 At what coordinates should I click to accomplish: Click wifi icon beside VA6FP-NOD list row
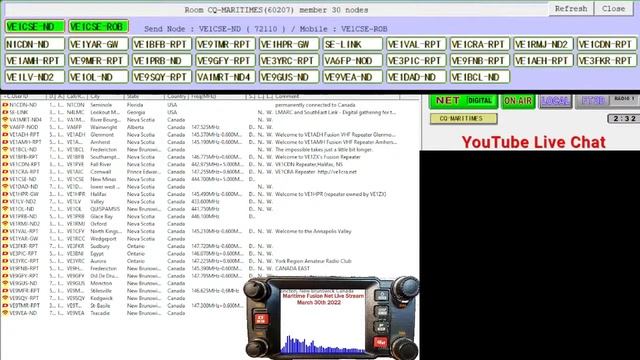[5, 127]
